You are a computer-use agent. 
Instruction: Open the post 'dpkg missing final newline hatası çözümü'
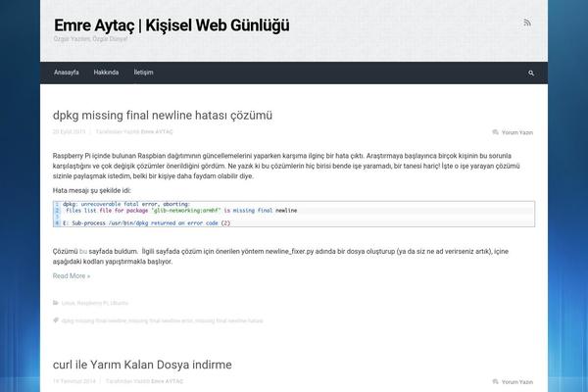tap(163, 116)
